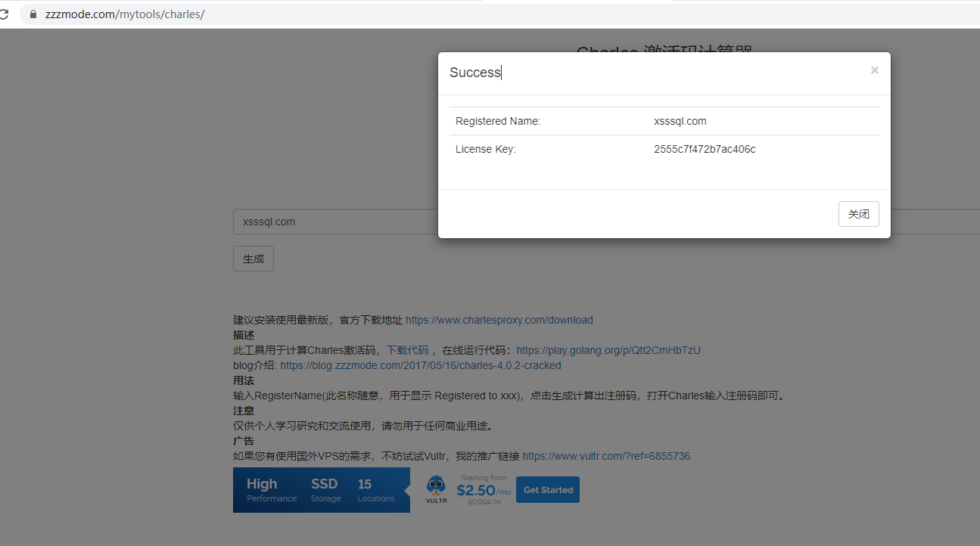980x546 pixels.
Task: Click the 关闭 close button in the dialog
Action: pyautogui.click(x=858, y=213)
